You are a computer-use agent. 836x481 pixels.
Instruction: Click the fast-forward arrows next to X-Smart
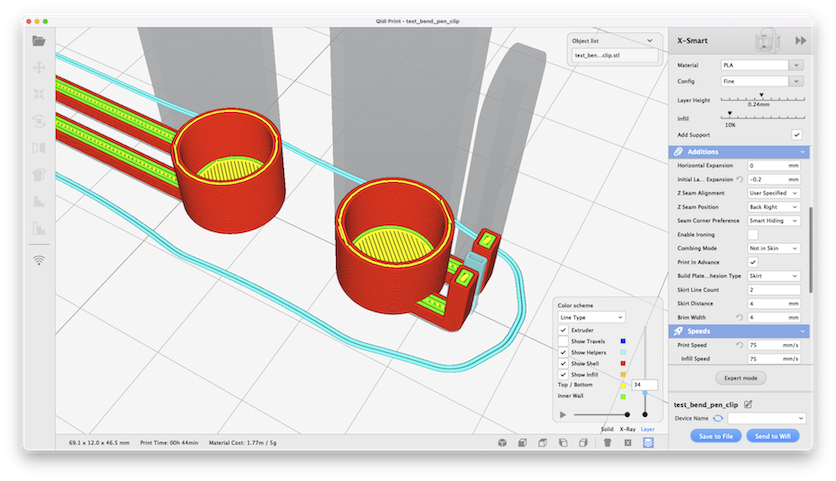tap(800, 41)
